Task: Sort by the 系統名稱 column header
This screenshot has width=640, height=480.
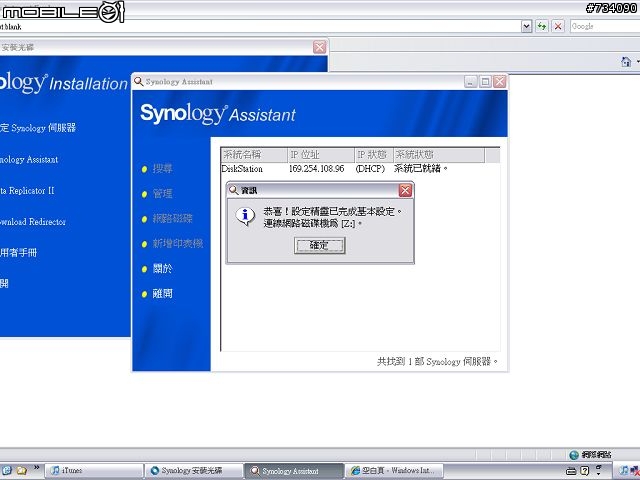Action: 254,155
